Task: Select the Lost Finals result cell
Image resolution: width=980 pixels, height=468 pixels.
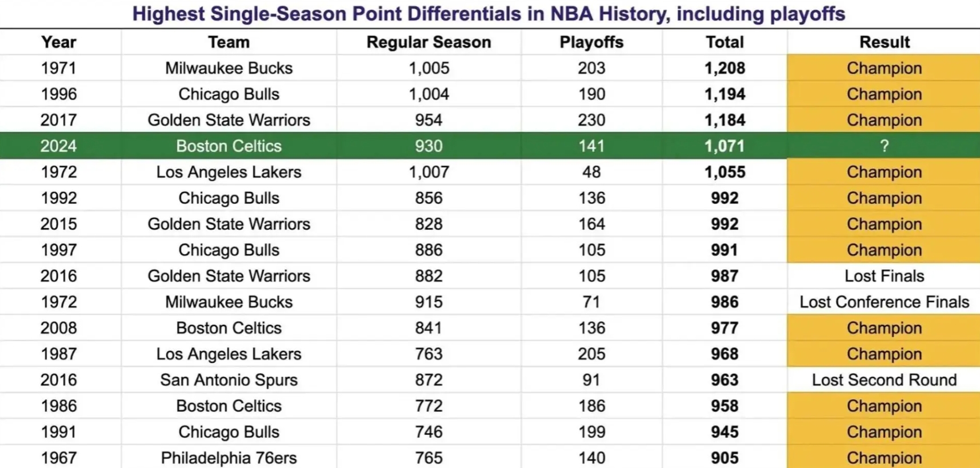Action: click(x=884, y=276)
